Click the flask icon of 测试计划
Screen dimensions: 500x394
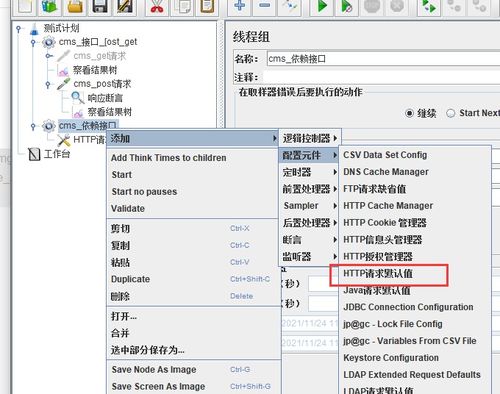pyautogui.click(x=34, y=29)
